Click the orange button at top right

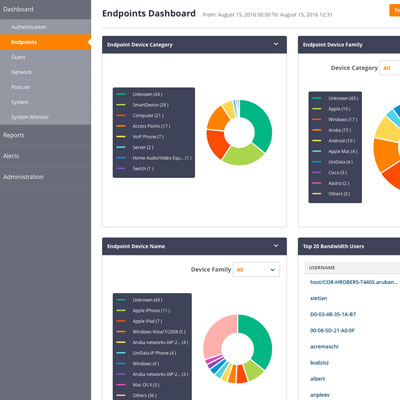coord(395,10)
